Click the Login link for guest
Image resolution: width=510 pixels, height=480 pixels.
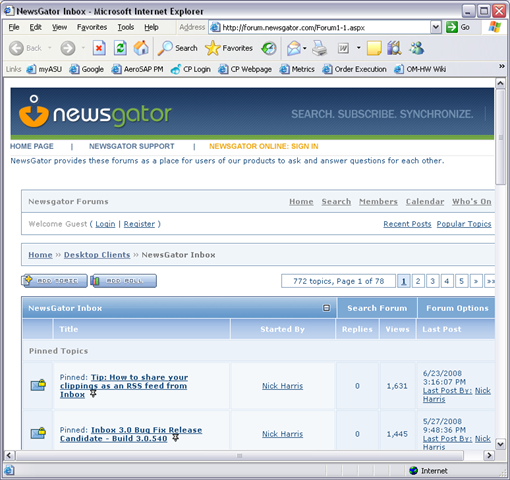[x=105, y=224]
